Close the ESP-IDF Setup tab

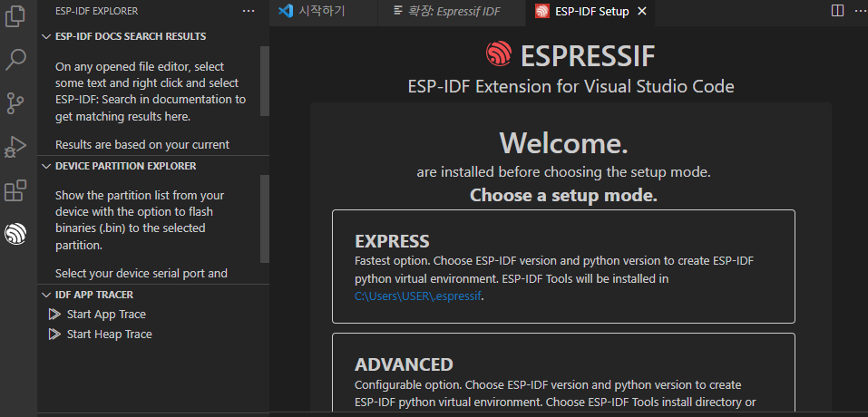(642, 12)
